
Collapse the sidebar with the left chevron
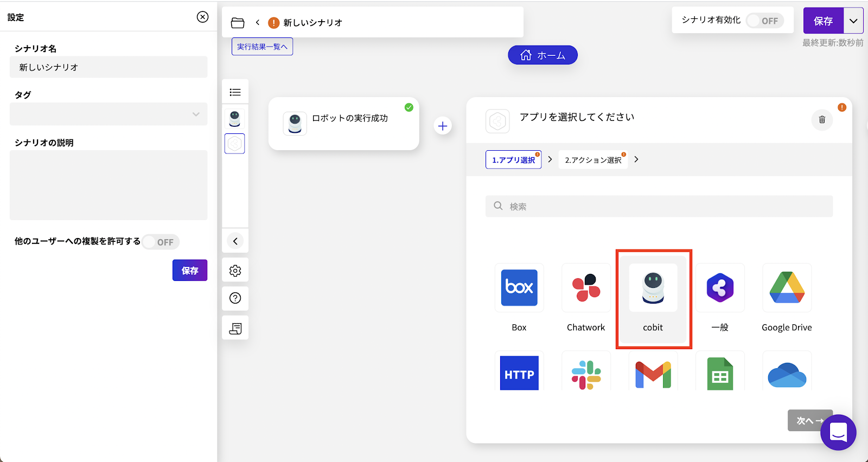click(x=235, y=241)
